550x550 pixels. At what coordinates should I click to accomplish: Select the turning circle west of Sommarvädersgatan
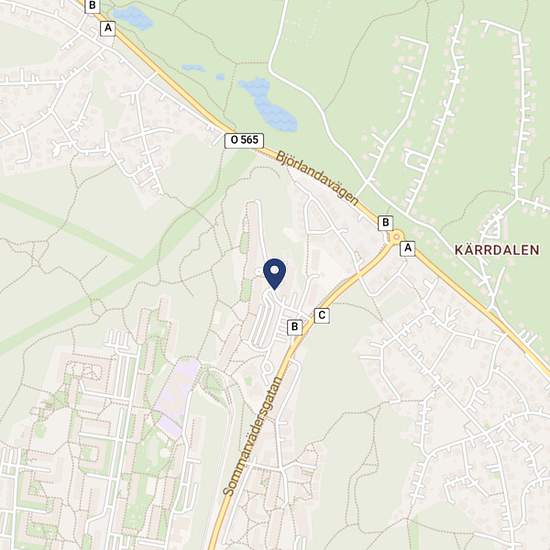coord(267,369)
